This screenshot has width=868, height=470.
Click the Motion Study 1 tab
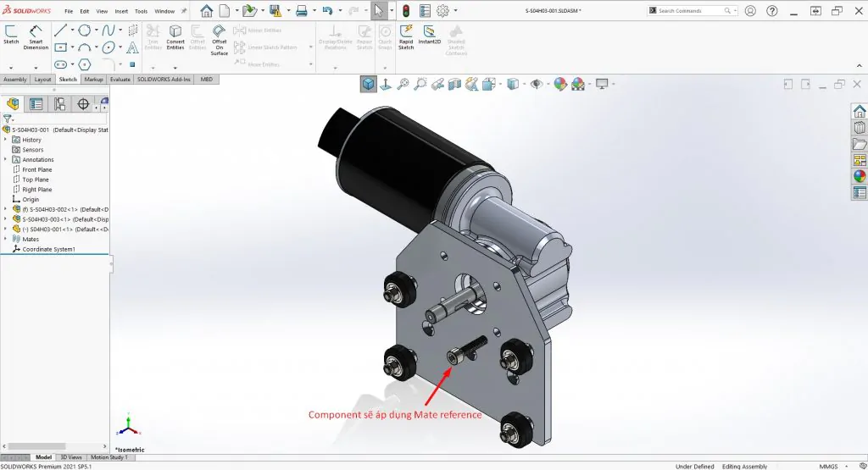(109, 457)
